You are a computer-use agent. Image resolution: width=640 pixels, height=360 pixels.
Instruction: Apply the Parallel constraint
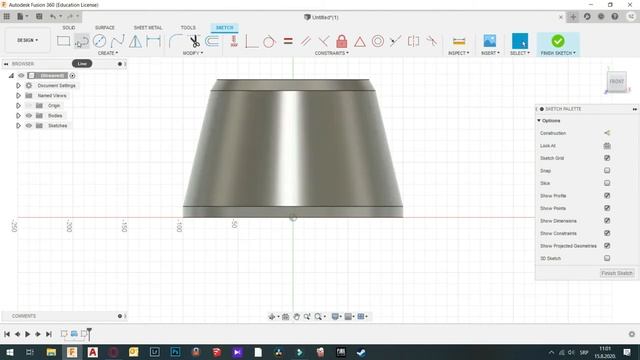pos(306,41)
